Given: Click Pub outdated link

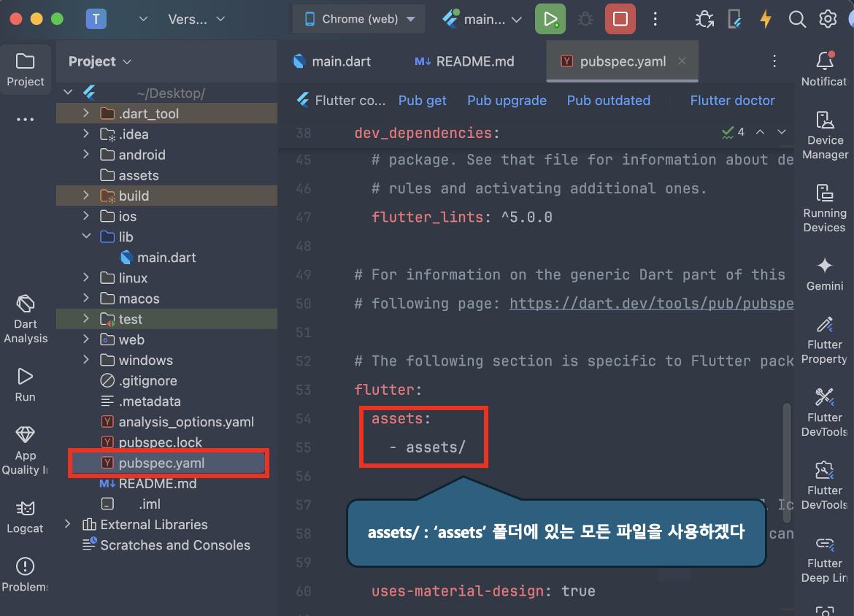Looking at the screenshot, I should click(608, 101).
